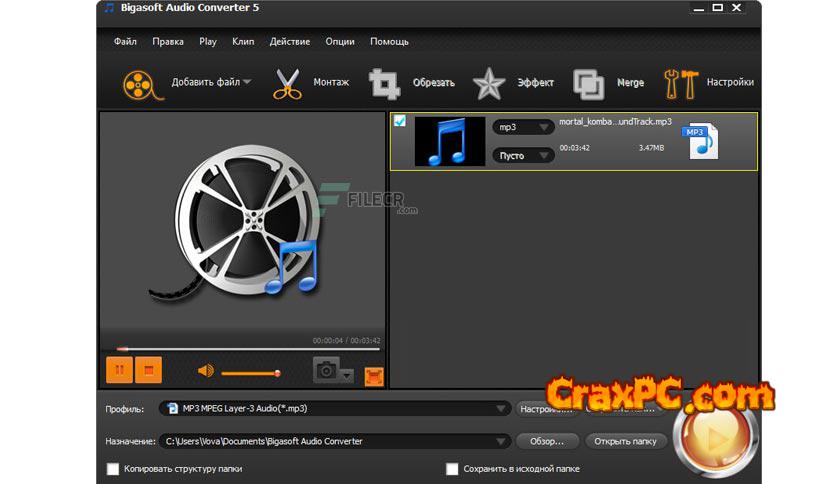Open the Пусто dropdown in file row
Image resolution: width=836 pixels, height=484 pixels.
523,155
